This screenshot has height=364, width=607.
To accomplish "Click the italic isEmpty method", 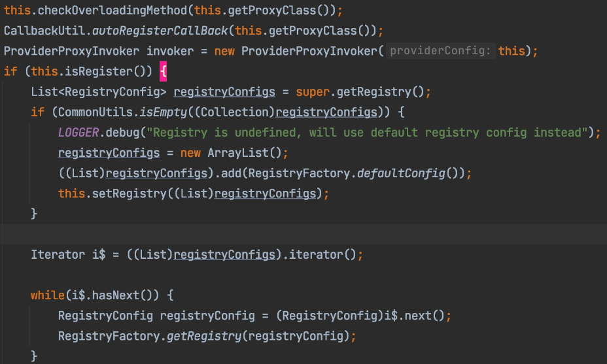I will 164,112.
